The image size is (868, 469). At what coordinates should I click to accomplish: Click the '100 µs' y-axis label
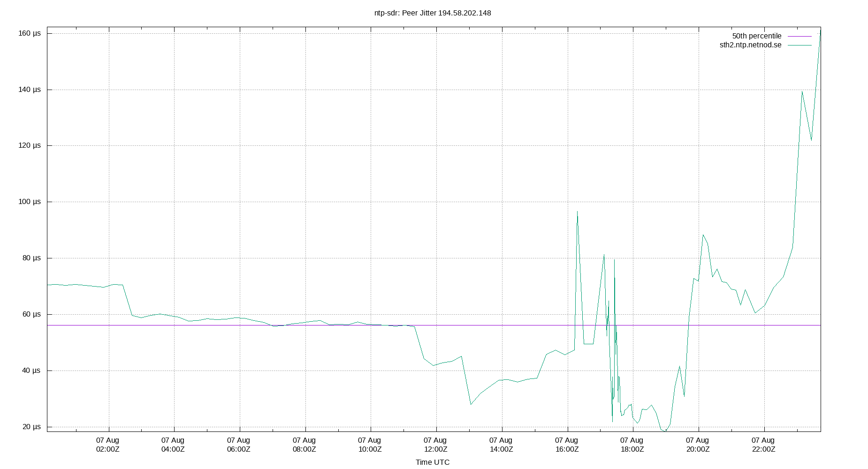[x=30, y=202]
